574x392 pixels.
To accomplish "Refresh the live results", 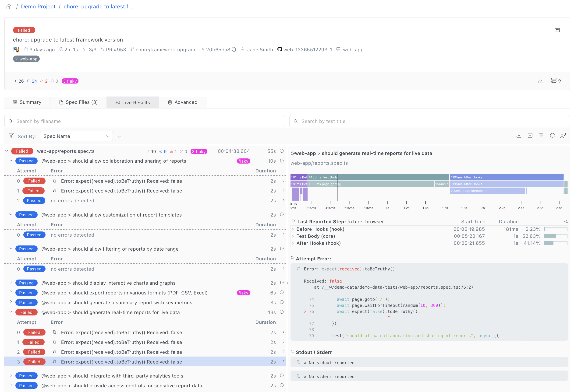I will (x=552, y=135).
